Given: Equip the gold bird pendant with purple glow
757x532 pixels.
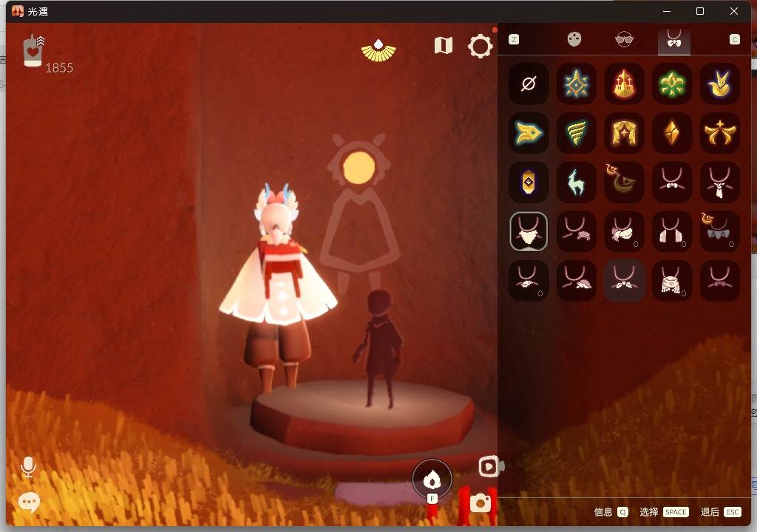Looking at the screenshot, I should click(720, 83).
